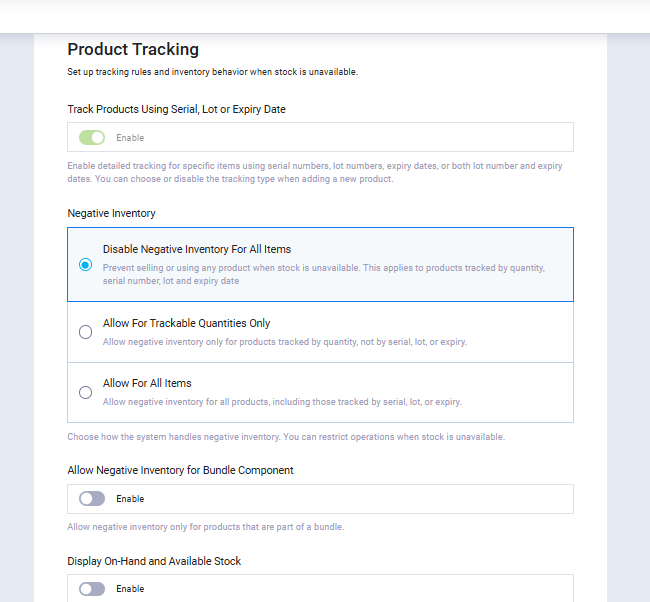
Task: Click 'Allow Negative Inventory for Bundle Component' label
Action: (x=180, y=470)
